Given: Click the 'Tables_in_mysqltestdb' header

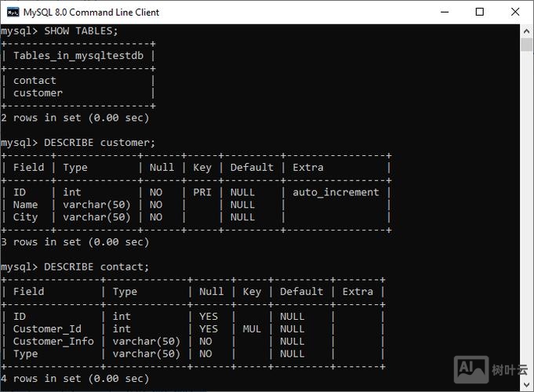Looking at the screenshot, I should click(x=78, y=56).
